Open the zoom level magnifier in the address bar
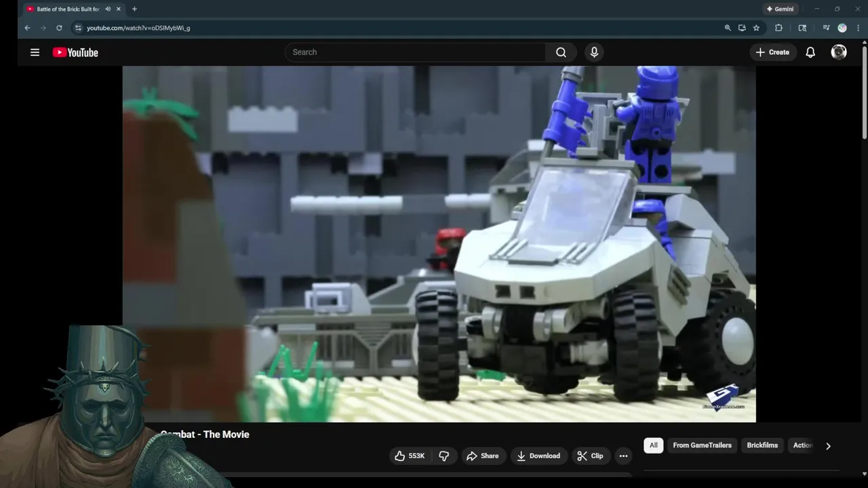The width and height of the screenshot is (868, 488). coord(728,28)
